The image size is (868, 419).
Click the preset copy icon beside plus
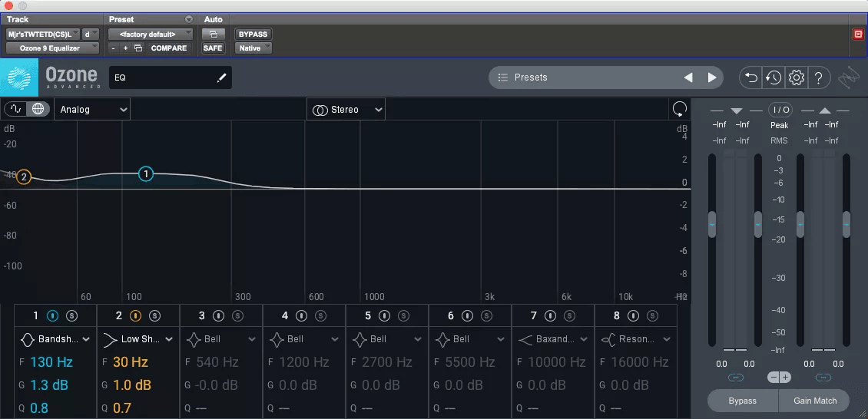point(138,48)
